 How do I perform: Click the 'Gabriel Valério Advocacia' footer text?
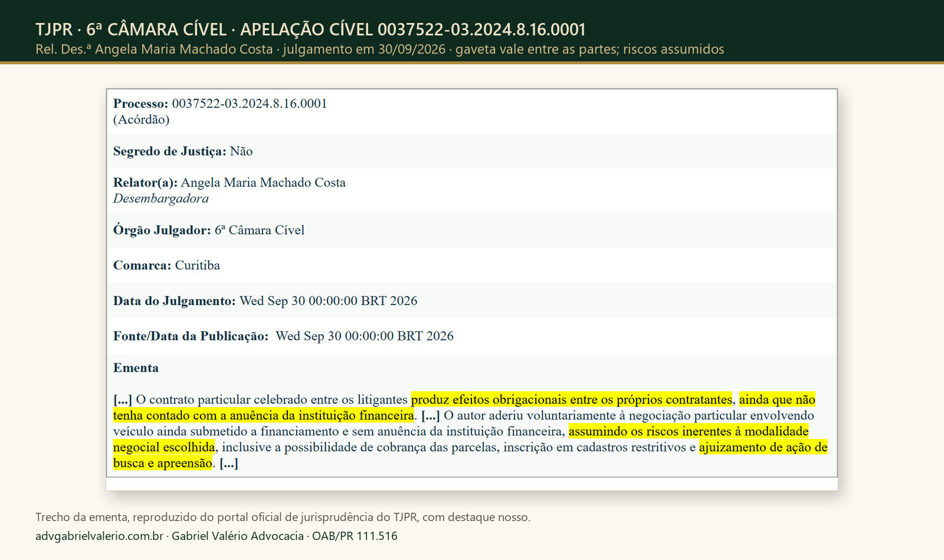pos(237,536)
